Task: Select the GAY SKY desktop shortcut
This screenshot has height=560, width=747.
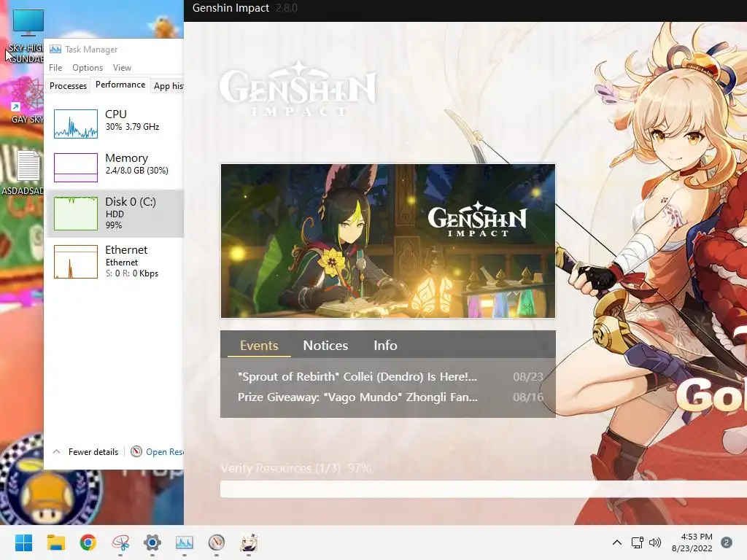Action: point(27,101)
